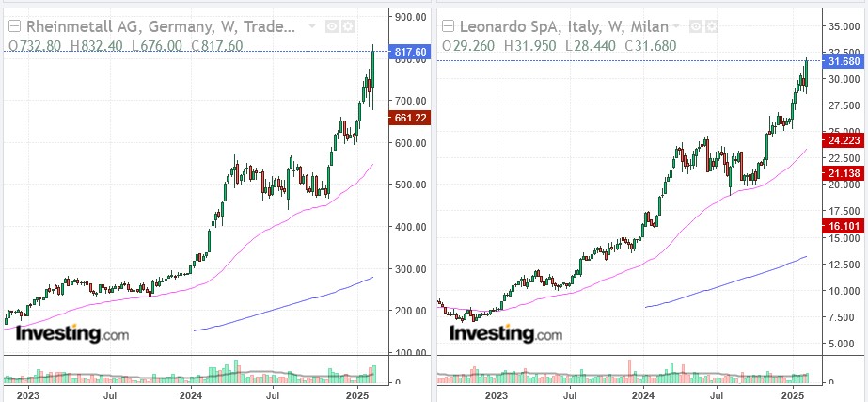Select the red 661.22 price tag

tap(408, 118)
